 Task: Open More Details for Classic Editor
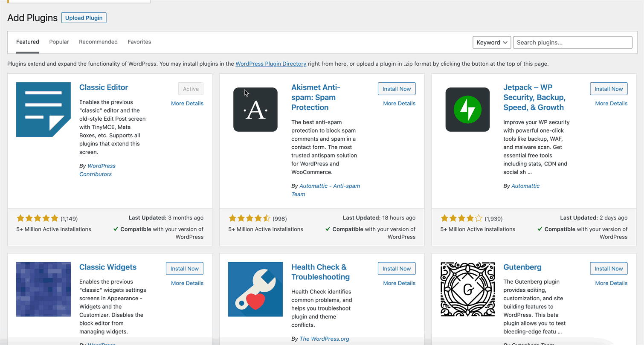(187, 103)
